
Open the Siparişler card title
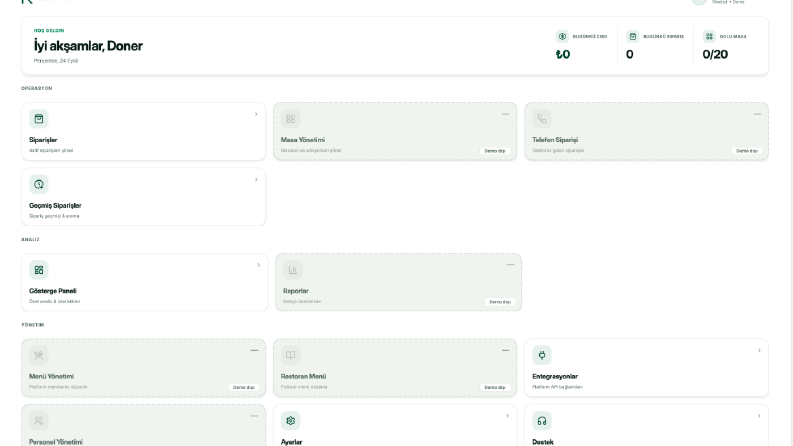tap(43, 140)
